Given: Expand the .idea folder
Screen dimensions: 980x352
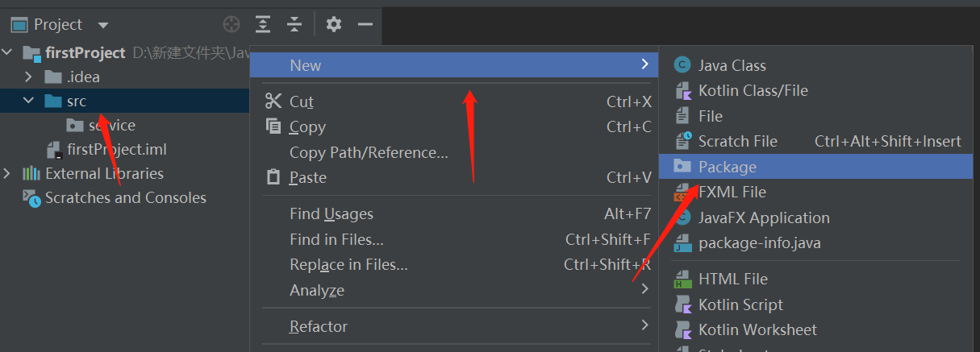Looking at the screenshot, I should [29, 77].
